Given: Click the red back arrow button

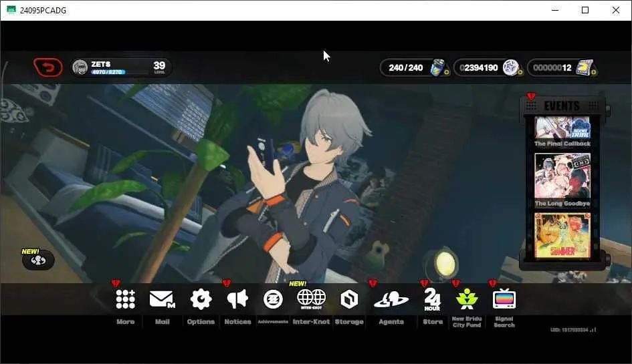Looking at the screenshot, I should click(48, 67).
